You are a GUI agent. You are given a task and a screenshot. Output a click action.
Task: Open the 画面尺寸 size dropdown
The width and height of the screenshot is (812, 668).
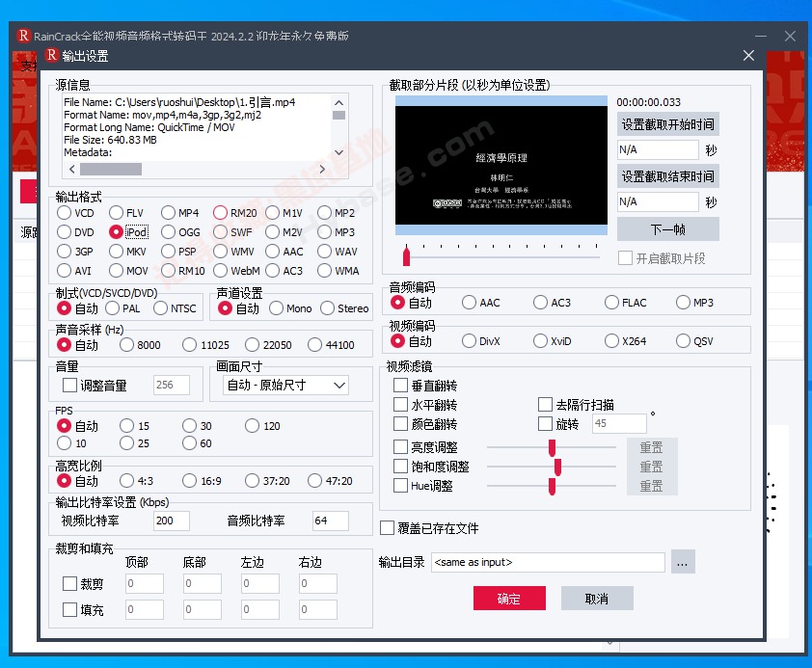(285, 385)
